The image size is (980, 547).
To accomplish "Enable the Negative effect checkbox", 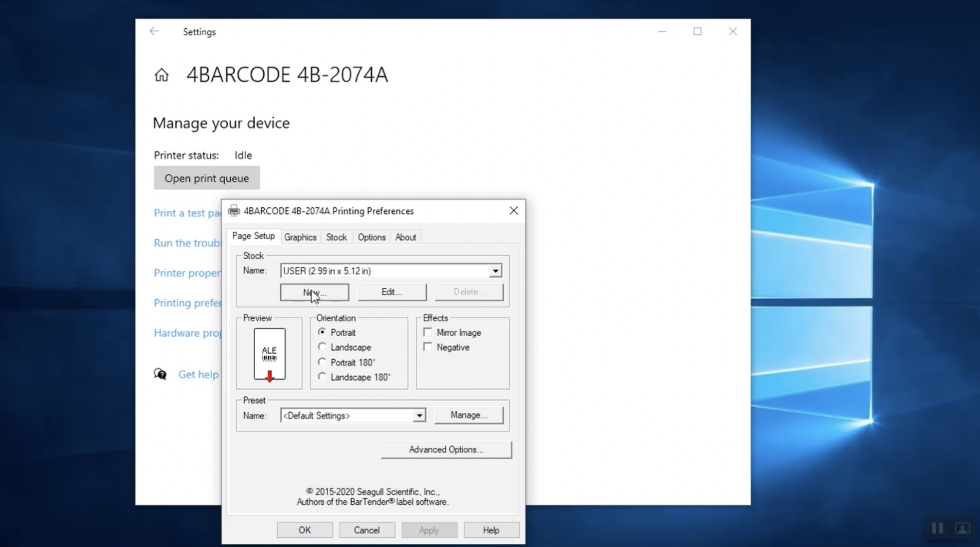I will (428, 347).
